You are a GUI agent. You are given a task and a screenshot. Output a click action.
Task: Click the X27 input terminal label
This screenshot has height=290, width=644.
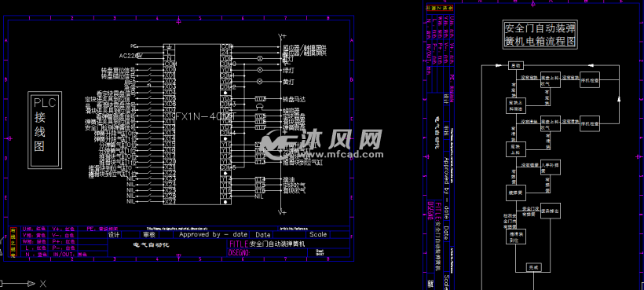coord(170,201)
